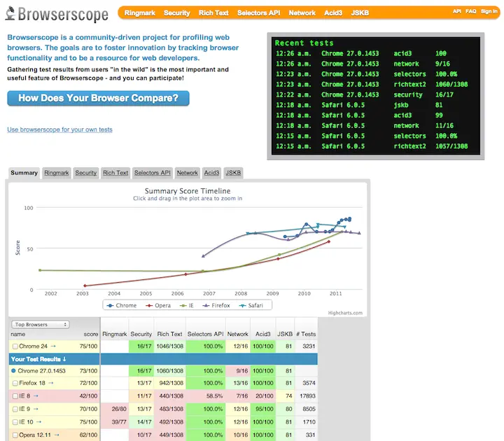Select the Chrome 27.0.1453 radio button
This screenshot has width=504, height=441.
tap(13, 370)
